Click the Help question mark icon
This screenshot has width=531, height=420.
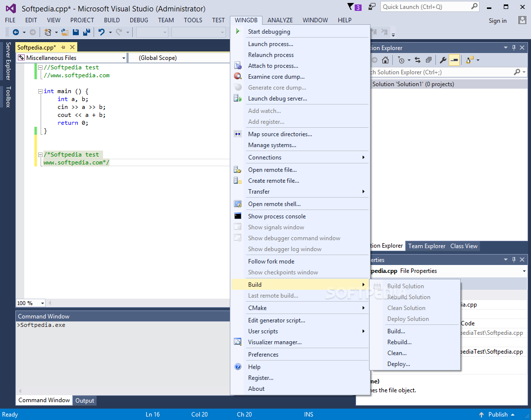238,367
